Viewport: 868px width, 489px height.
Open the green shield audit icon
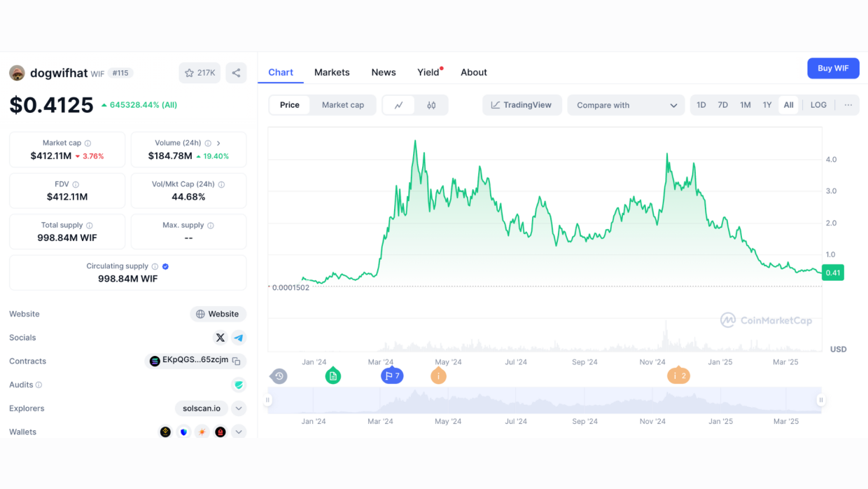click(239, 385)
